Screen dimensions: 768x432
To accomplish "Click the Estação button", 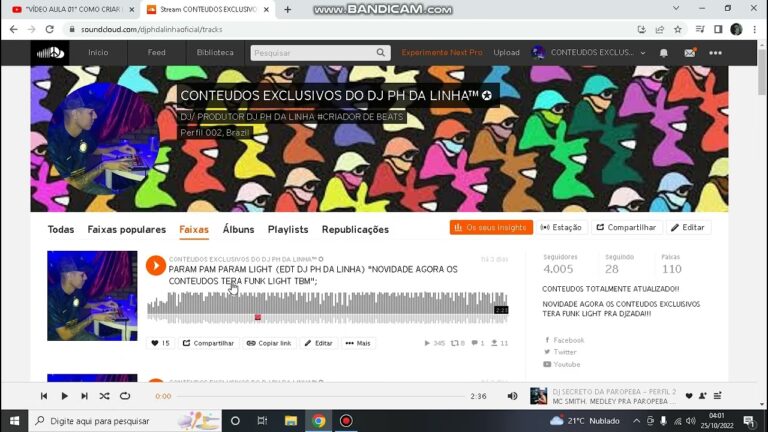I will click(561, 227).
